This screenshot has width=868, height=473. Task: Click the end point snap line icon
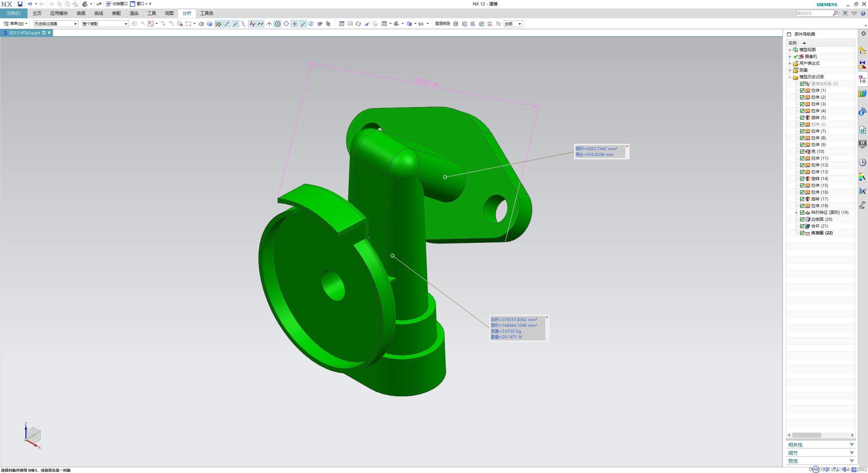[227, 24]
